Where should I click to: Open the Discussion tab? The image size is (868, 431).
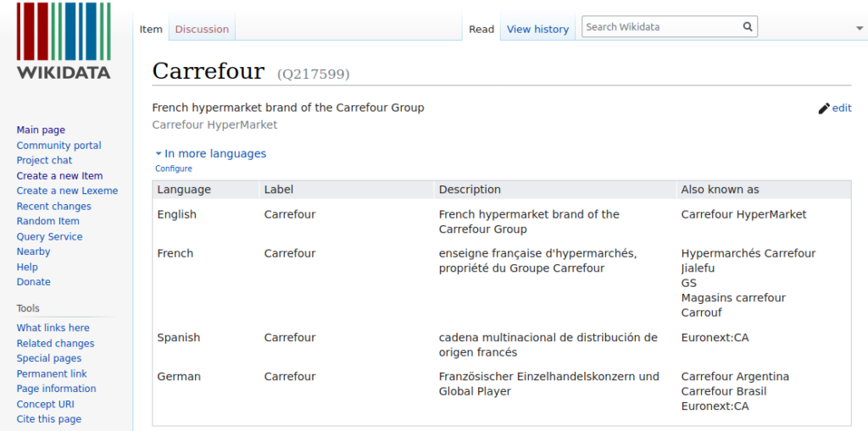[202, 30]
